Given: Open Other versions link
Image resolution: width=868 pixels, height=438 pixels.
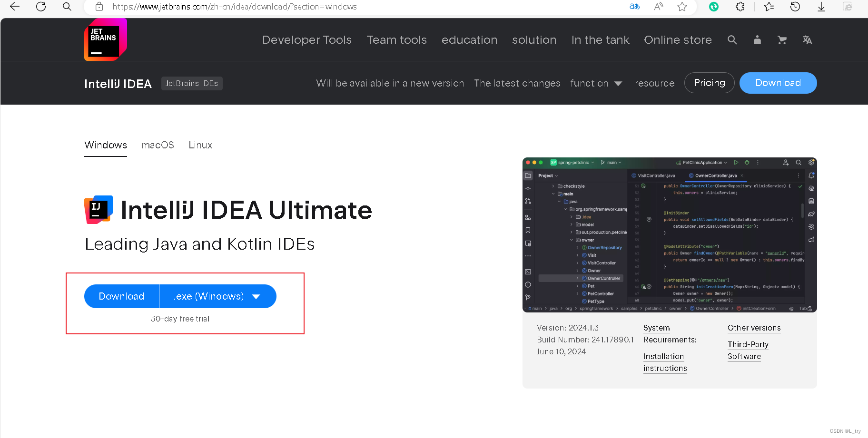Looking at the screenshot, I should [754, 328].
